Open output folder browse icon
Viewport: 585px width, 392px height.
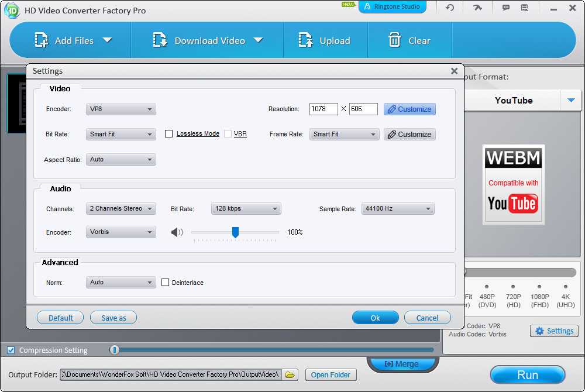point(291,374)
